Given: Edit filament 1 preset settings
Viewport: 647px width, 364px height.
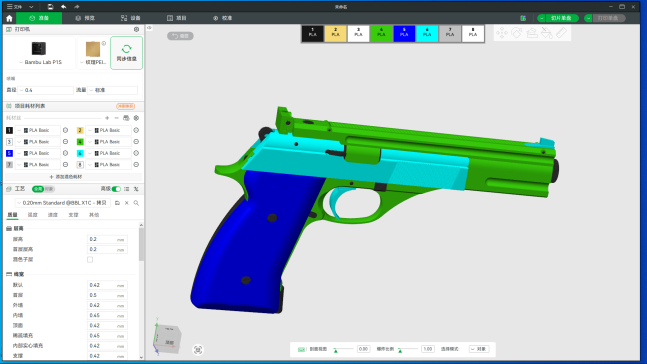Looking at the screenshot, I should pyautogui.click(x=65, y=130).
